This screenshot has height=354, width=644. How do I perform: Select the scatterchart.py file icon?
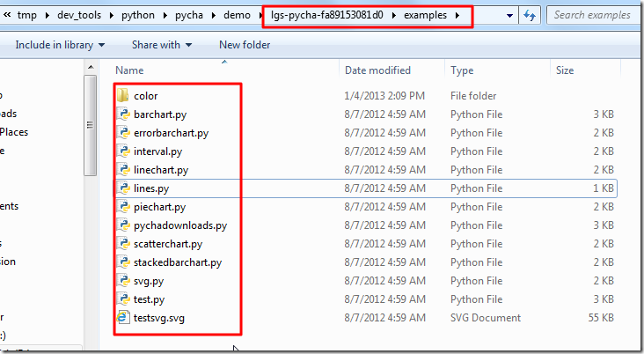pyautogui.click(x=123, y=244)
